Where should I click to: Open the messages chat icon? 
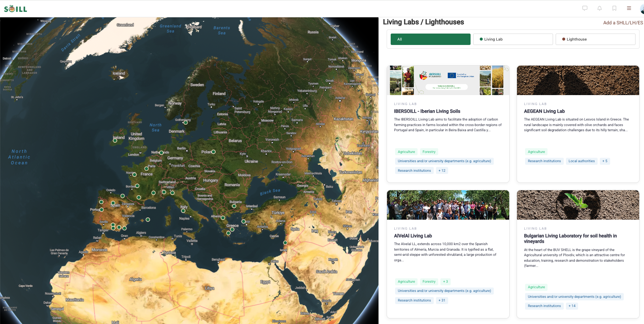585,8
